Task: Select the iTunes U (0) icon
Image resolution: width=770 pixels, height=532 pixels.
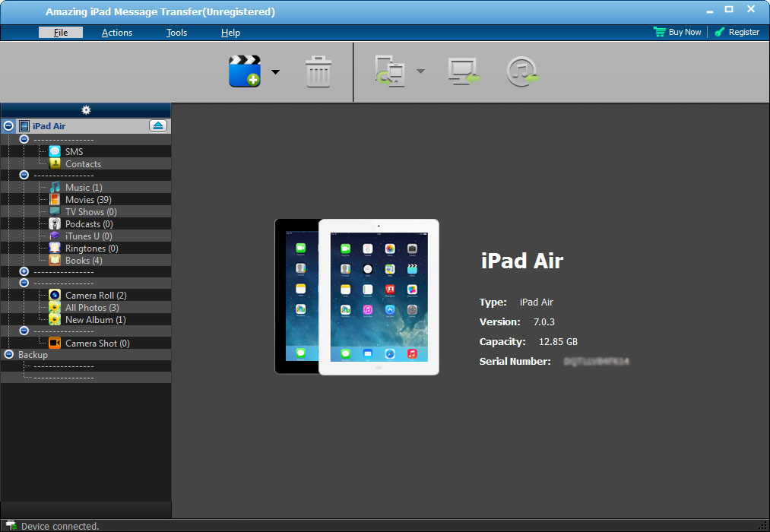Action: pos(55,236)
